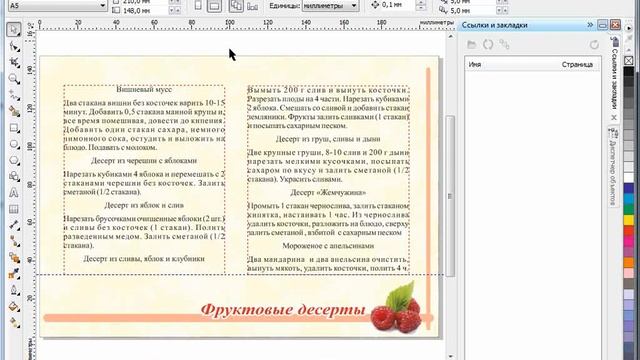The image size is (640, 360).
Task: Adjust the page width spinner arrows
Action: coord(175,2)
